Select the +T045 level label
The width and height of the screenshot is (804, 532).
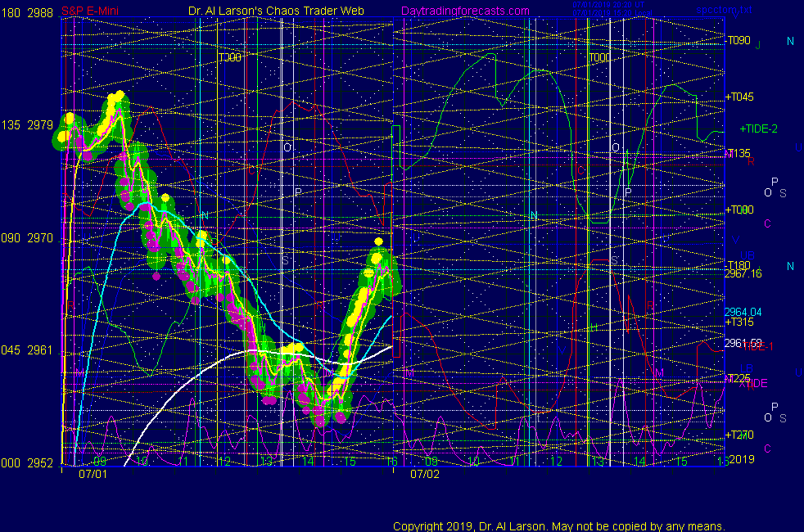pyautogui.click(x=739, y=97)
